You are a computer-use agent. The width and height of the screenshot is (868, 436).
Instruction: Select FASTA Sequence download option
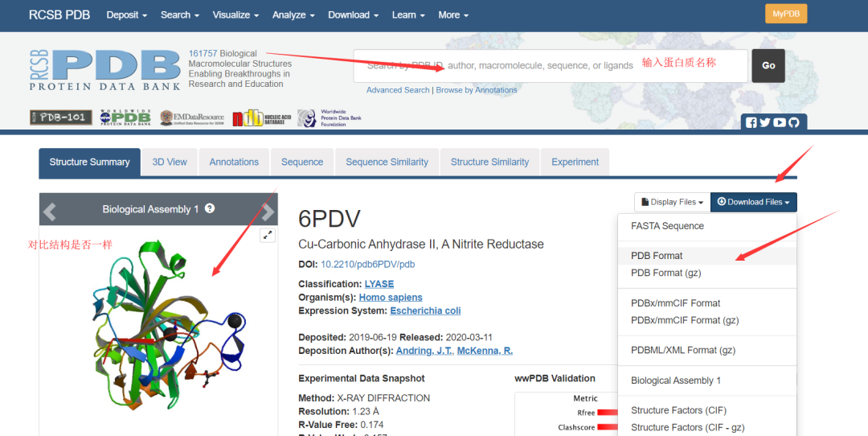[707, 226]
